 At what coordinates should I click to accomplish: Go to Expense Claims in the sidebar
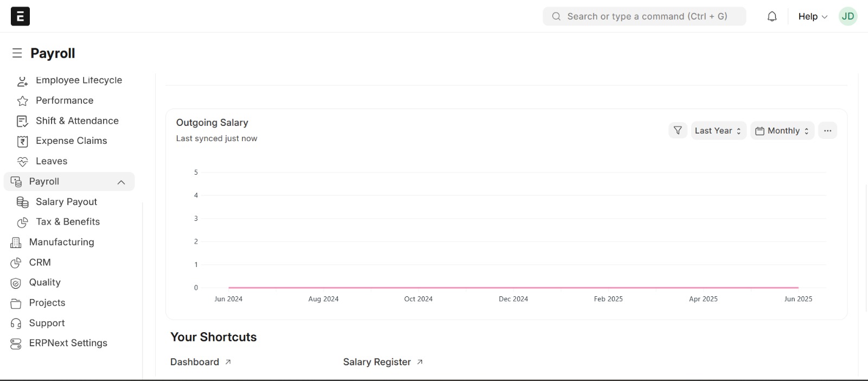pos(71,141)
